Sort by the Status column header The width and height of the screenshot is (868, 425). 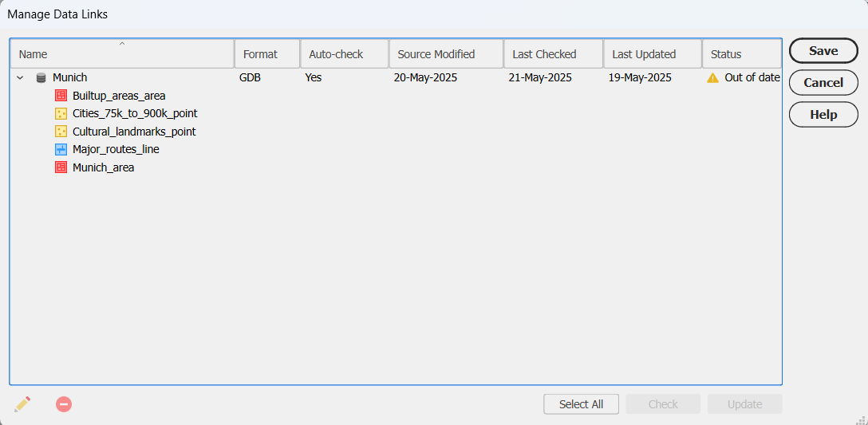(x=742, y=53)
